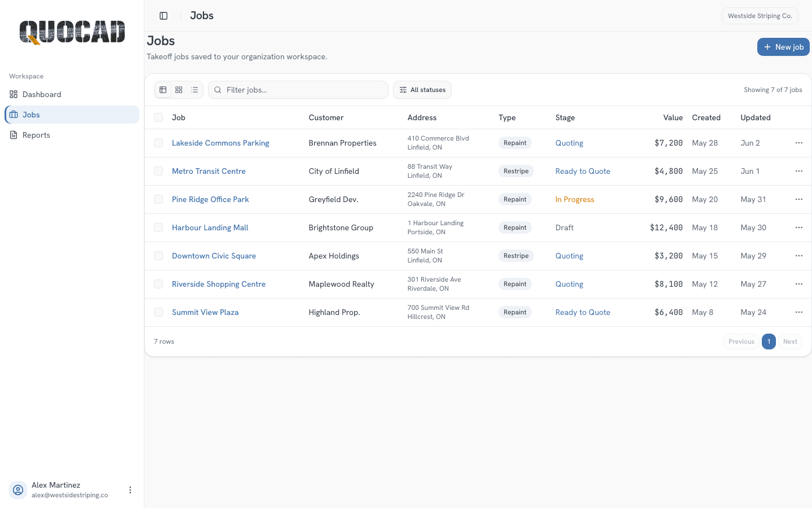Open actions menu for Metro Transit Centre
Image resolution: width=812 pixels, height=508 pixels.
click(x=799, y=171)
